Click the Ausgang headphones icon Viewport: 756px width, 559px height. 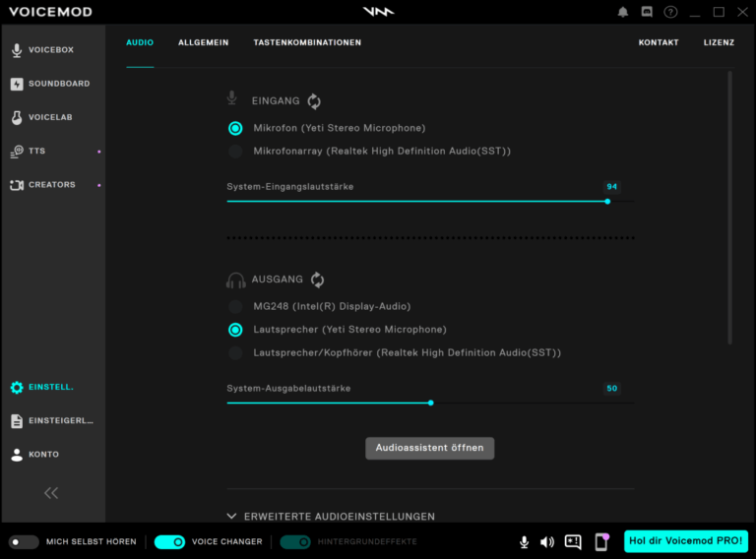click(236, 279)
